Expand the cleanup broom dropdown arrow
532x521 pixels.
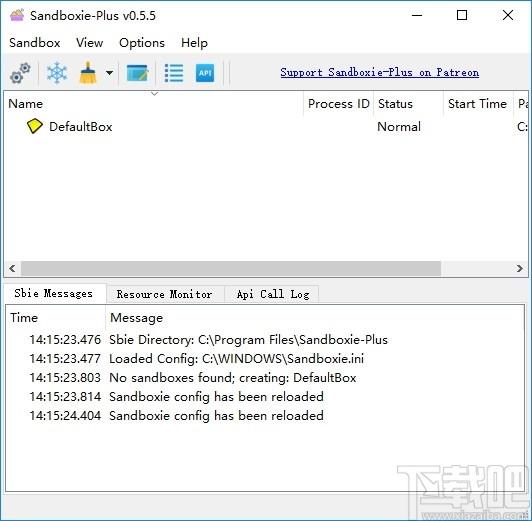pyautogui.click(x=109, y=73)
